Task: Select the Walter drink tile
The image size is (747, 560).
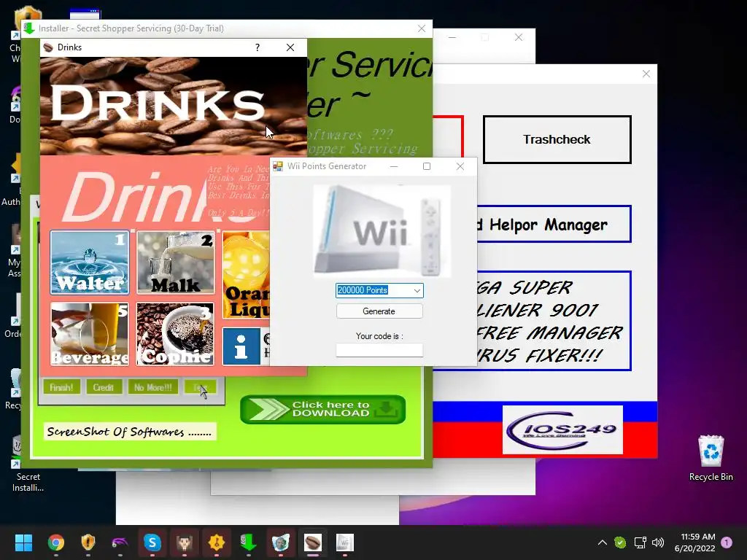Action: [x=90, y=262]
